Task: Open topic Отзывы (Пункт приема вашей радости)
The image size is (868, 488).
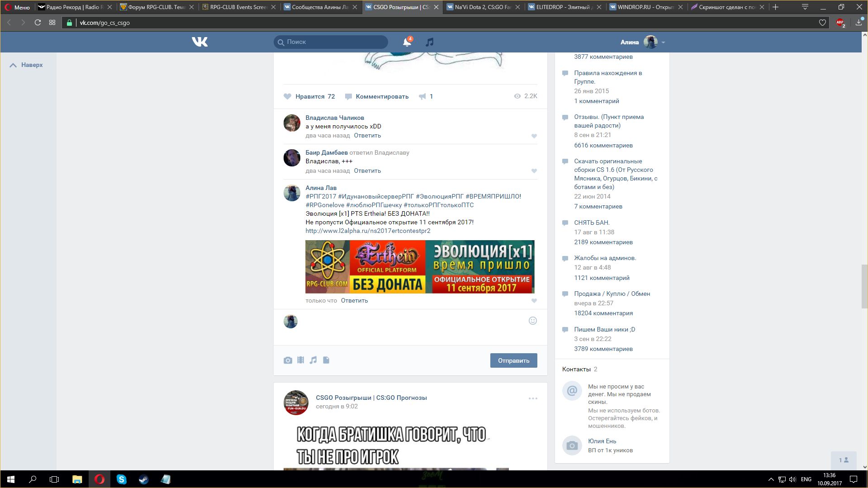Action: click(609, 121)
